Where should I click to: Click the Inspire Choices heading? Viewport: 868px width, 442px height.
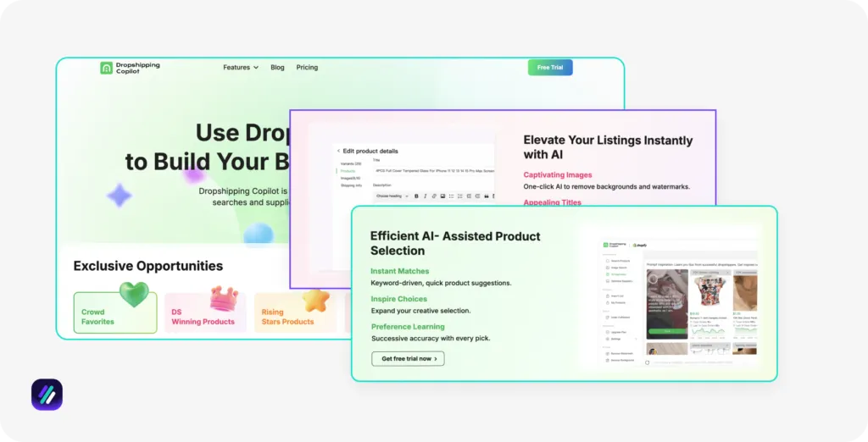[398, 299]
